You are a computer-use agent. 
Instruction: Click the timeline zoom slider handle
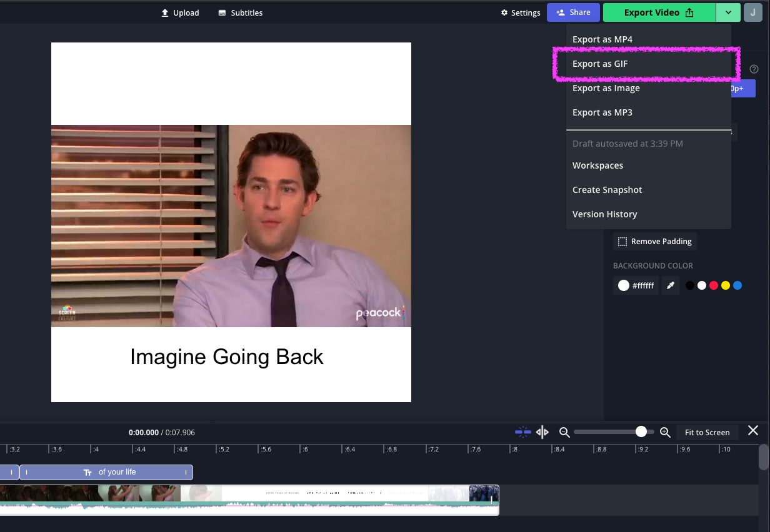pyautogui.click(x=641, y=432)
